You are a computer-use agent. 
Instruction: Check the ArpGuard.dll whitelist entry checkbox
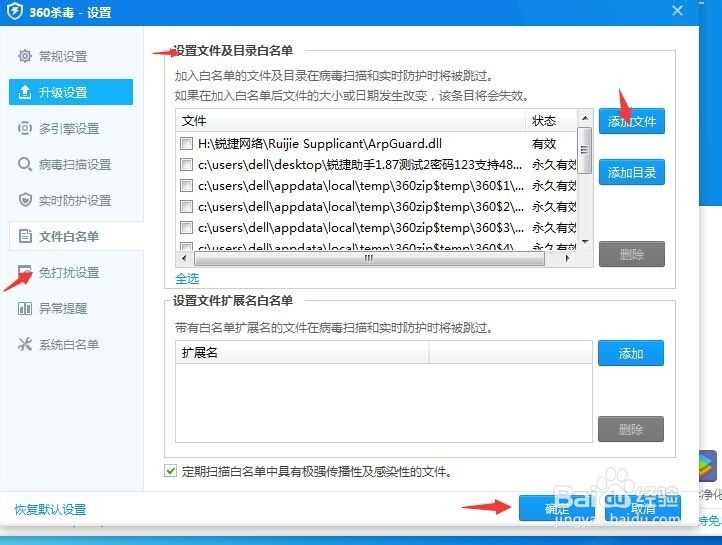pos(186,144)
